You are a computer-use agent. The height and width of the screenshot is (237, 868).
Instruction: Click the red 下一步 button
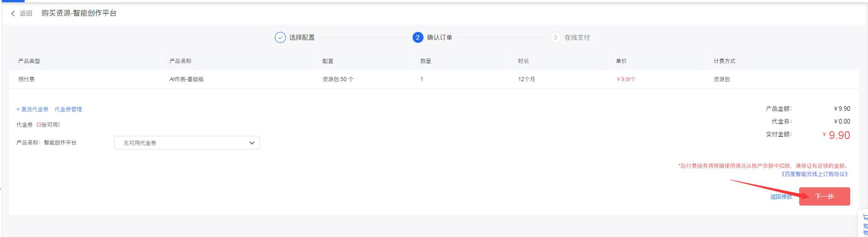[x=824, y=196]
